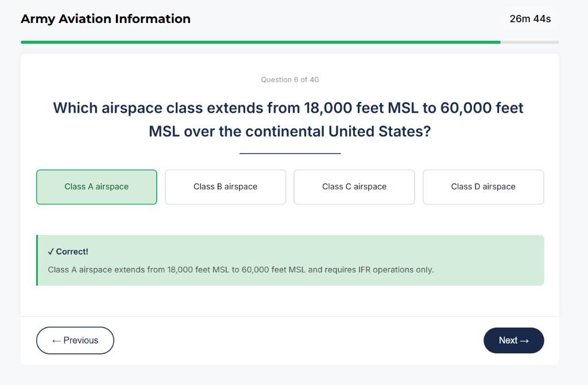Screen dimensions: 588x385
Task: Click the Army Aviation Information title
Action: click(105, 19)
